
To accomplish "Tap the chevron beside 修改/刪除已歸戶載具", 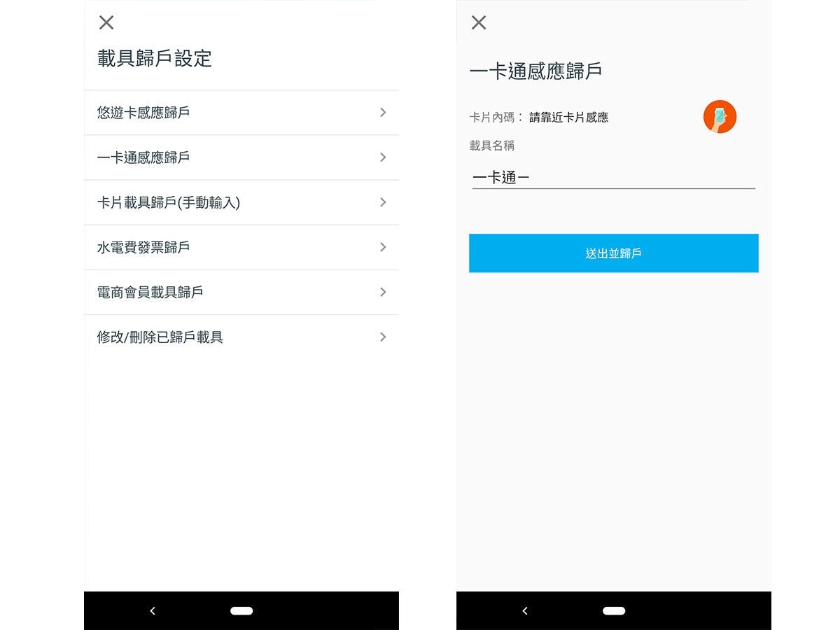I will tap(383, 337).
